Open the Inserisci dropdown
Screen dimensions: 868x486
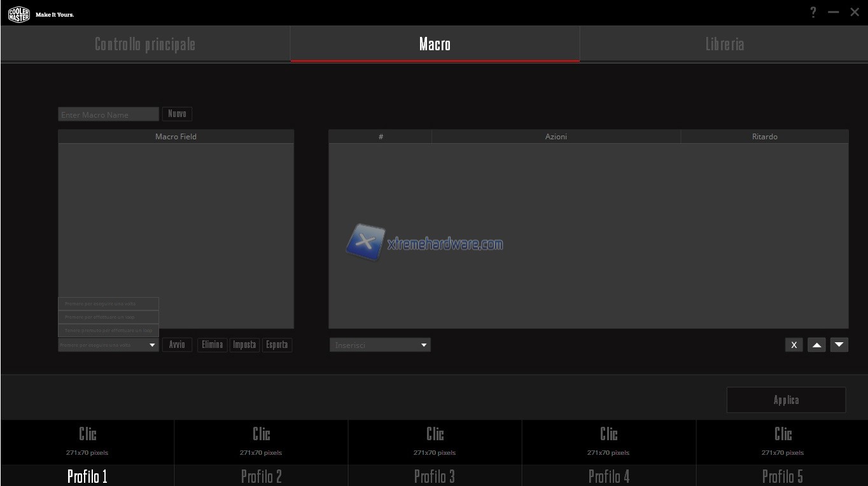point(380,345)
